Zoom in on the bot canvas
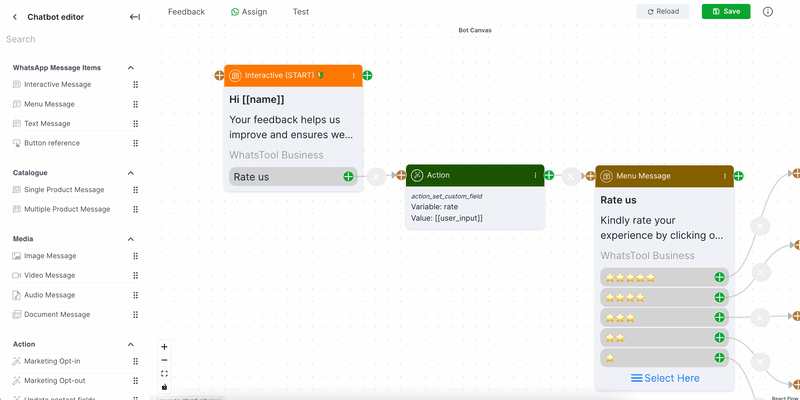 point(164,347)
